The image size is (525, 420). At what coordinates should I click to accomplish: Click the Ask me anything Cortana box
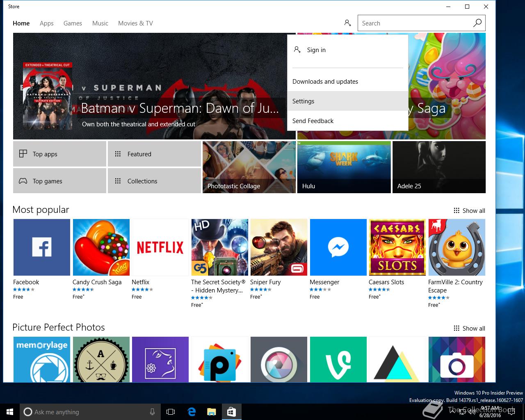coord(90,412)
